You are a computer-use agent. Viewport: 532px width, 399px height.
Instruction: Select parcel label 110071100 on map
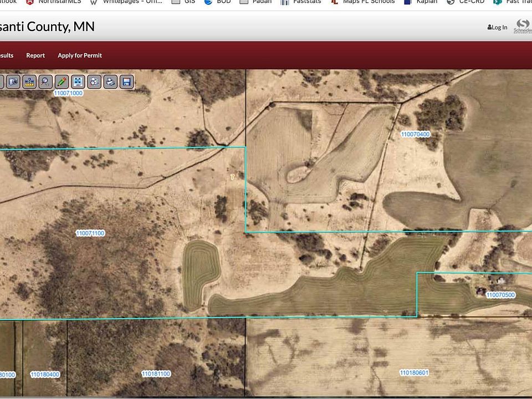click(x=90, y=233)
